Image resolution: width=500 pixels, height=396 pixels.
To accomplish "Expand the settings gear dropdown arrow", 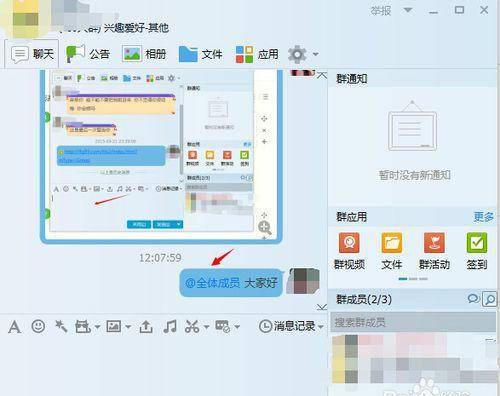I will click(x=315, y=54).
